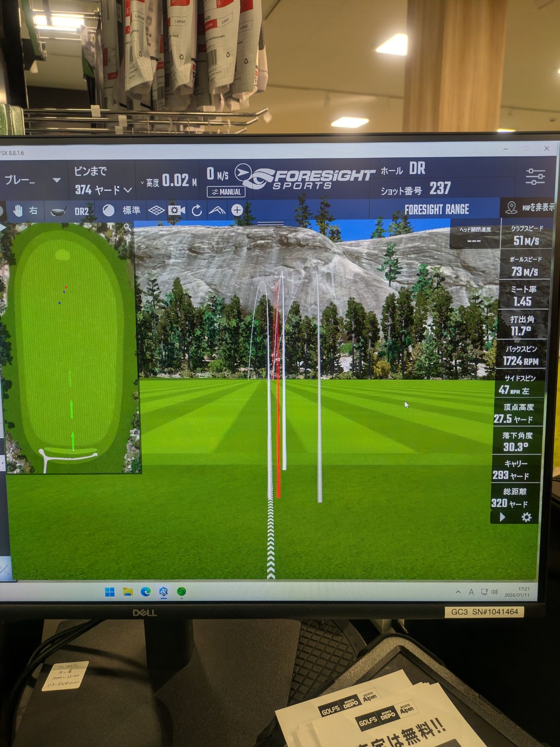This screenshot has height=747, width=560.
Task: Click the standard ball type icon
Action: click(108, 210)
